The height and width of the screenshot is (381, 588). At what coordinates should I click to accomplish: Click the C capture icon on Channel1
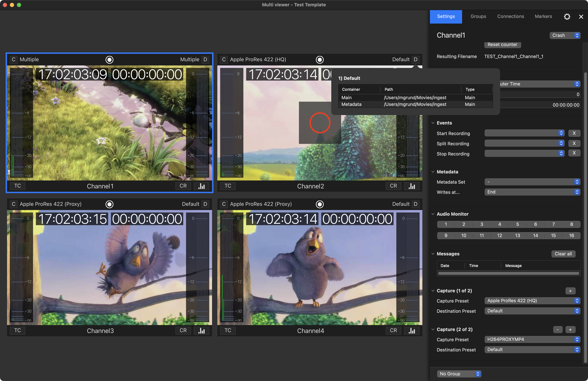coord(14,60)
